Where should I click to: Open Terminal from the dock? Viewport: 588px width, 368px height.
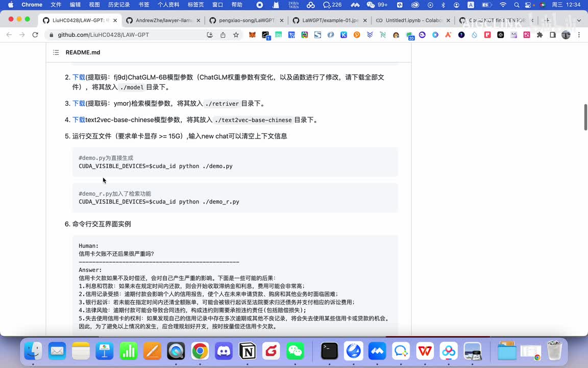(x=330, y=351)
